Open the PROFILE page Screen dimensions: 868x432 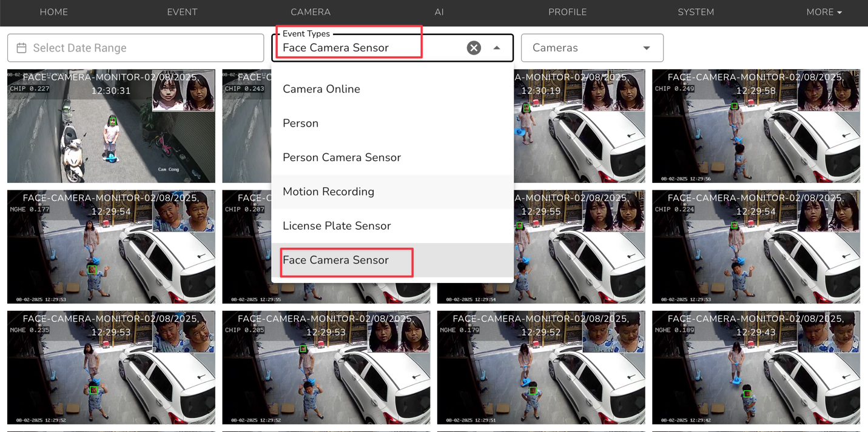[567, 12]
